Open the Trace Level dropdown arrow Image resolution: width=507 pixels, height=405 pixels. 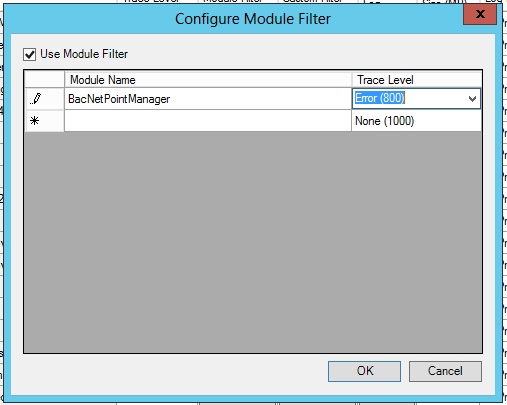pos(472,99)
